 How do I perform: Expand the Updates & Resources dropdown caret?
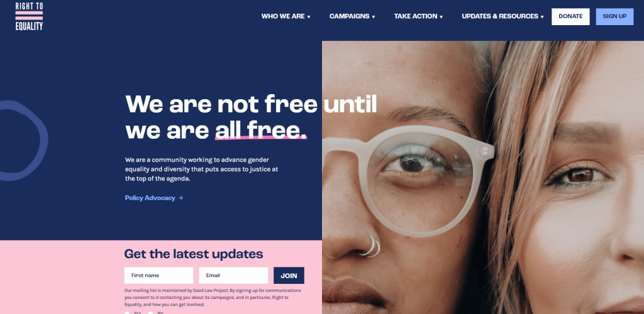click(542, 17)
